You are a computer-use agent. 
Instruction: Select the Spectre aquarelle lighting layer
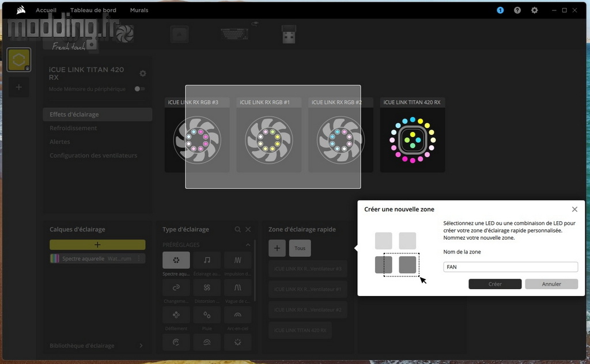pyautogui.click(x=97, y=259)
